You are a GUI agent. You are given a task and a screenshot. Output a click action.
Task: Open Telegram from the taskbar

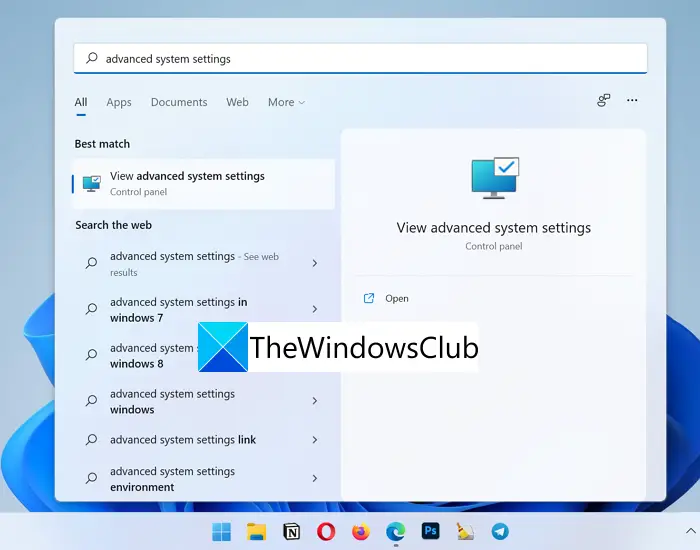click(500, 531)
